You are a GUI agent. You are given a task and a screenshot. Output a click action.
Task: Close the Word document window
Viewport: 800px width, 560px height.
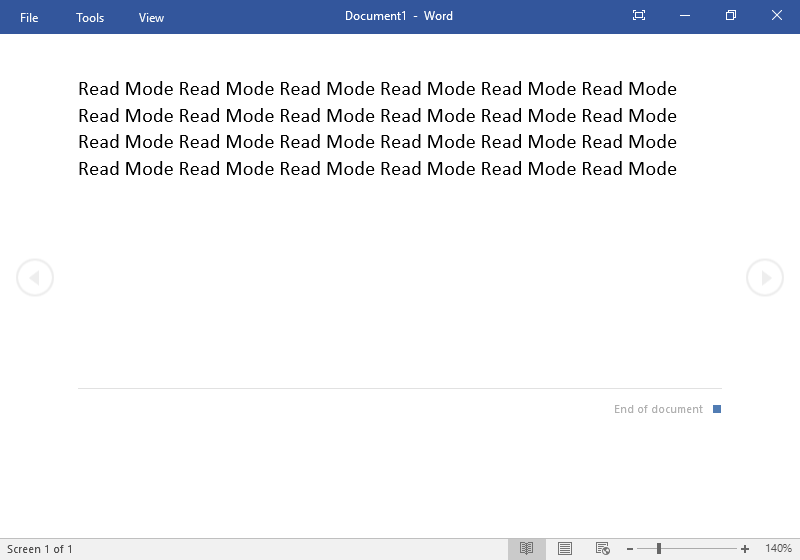pos(777,16)
